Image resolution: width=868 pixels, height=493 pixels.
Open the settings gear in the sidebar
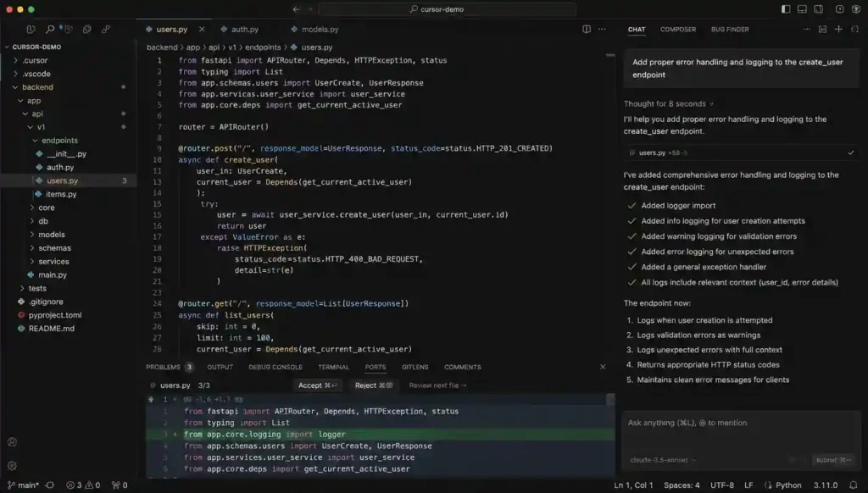tap(12, 466)
